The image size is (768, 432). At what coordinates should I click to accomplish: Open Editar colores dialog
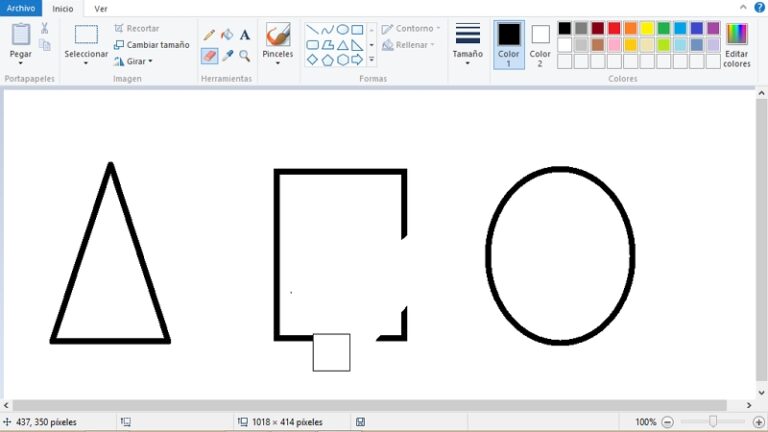pyautogui.click(x=737, y=45)
